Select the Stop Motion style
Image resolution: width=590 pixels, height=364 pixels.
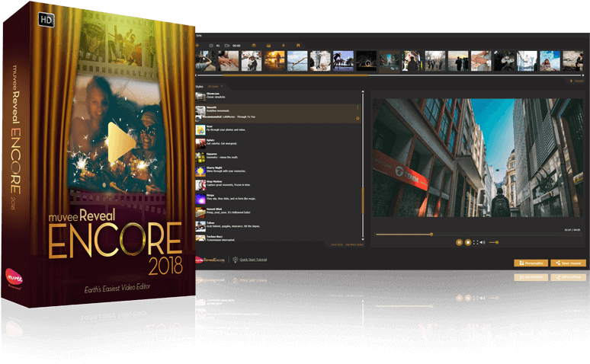point(277,184)
